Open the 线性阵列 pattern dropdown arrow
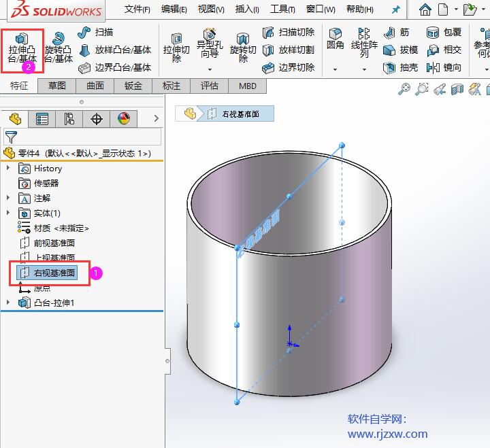Image resolution: width=490 pixels, height=448 pixels. tap(364, 69)
